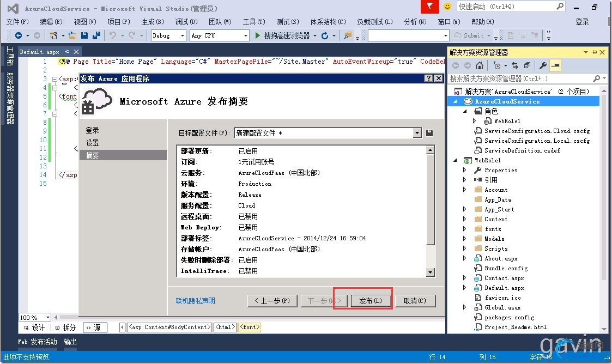Open the 生成(B) menu

(153, 22)
